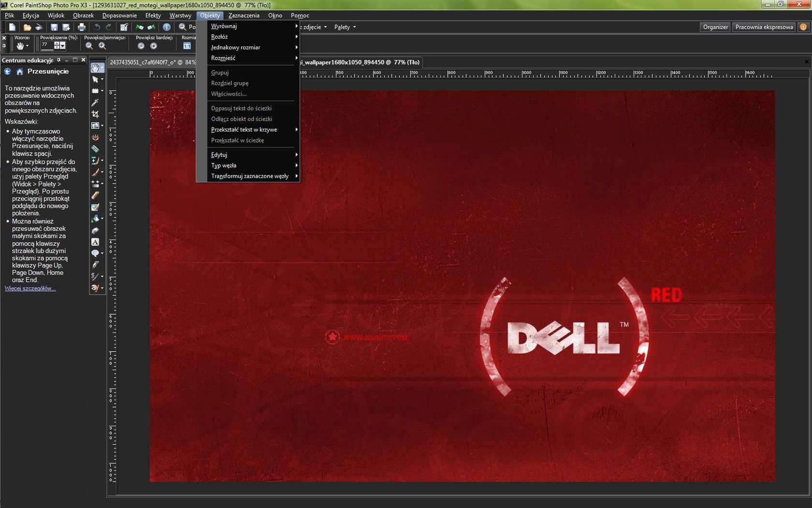Open the Powiększenie percent dropdown
The width and height of the screenshot is (812, 508).
tap(62, 45)
